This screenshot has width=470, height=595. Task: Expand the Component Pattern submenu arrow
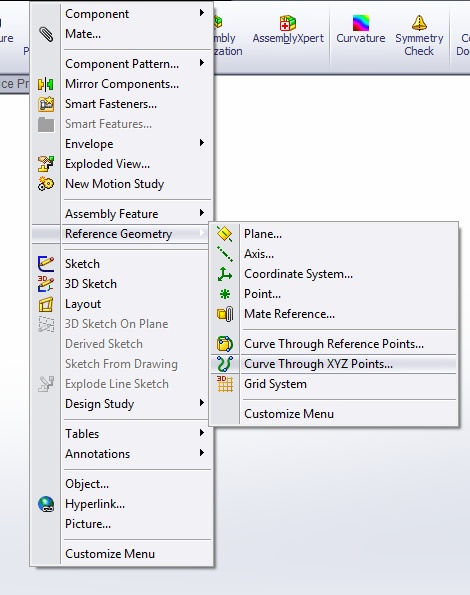pyautogui.click(x=202, y=63)
